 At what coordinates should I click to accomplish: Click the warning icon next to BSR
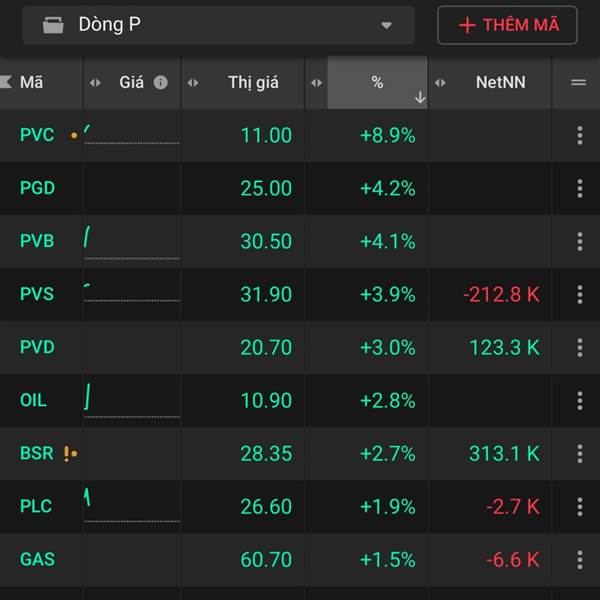(x=67, y=453)
